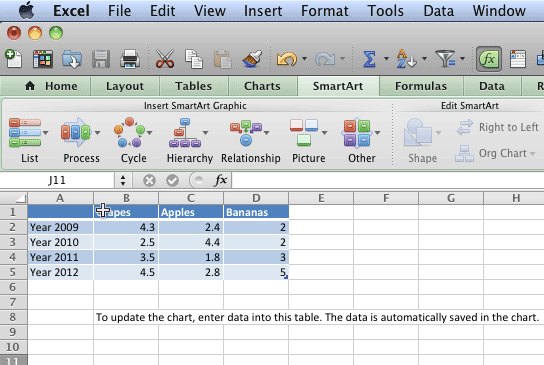The image size is (544, 365).
Task: Open the Format menu
Action: click(x=325, y=11)
